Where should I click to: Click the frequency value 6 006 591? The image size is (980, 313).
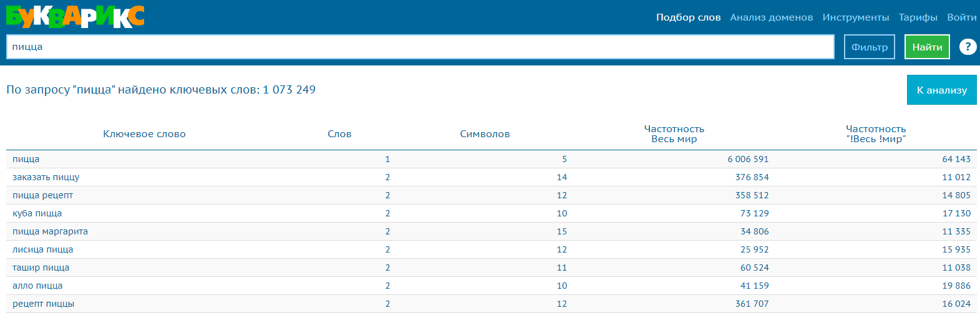point(748,159)
